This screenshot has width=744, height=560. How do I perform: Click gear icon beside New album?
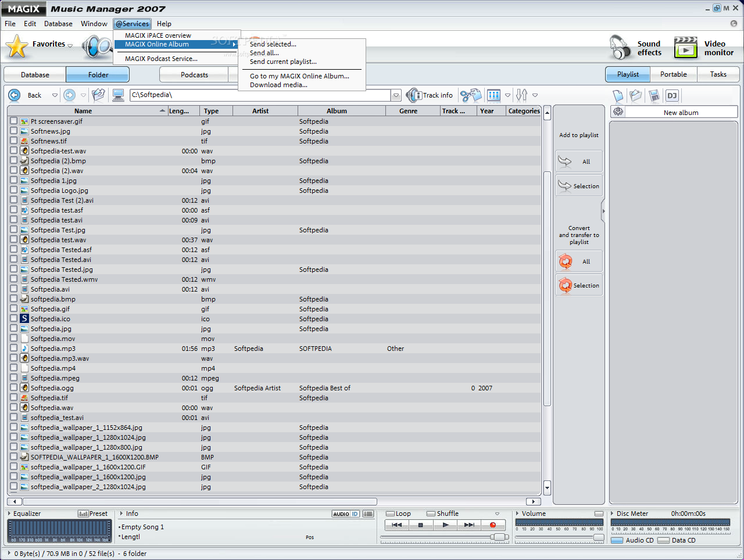point(618,112)
